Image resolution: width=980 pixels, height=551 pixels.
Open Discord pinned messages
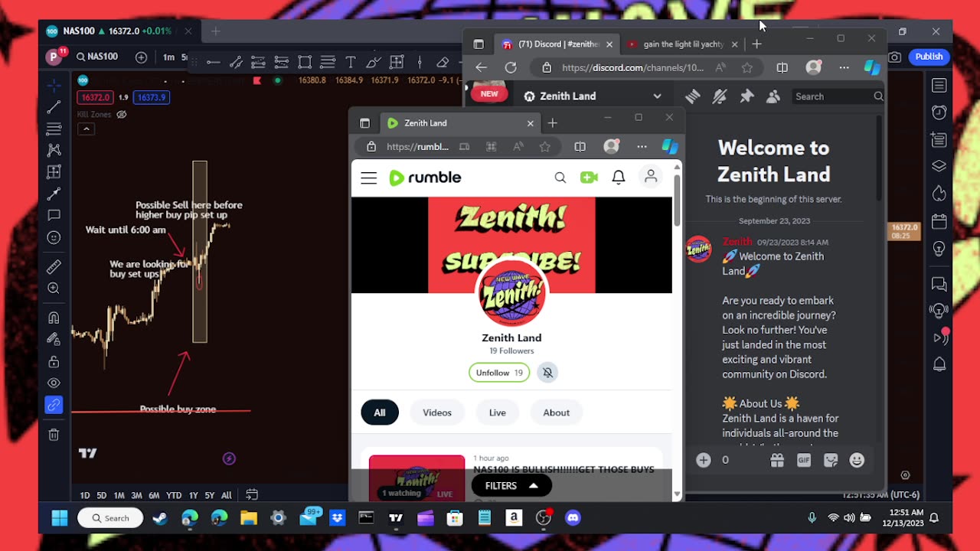click(746, 96)
